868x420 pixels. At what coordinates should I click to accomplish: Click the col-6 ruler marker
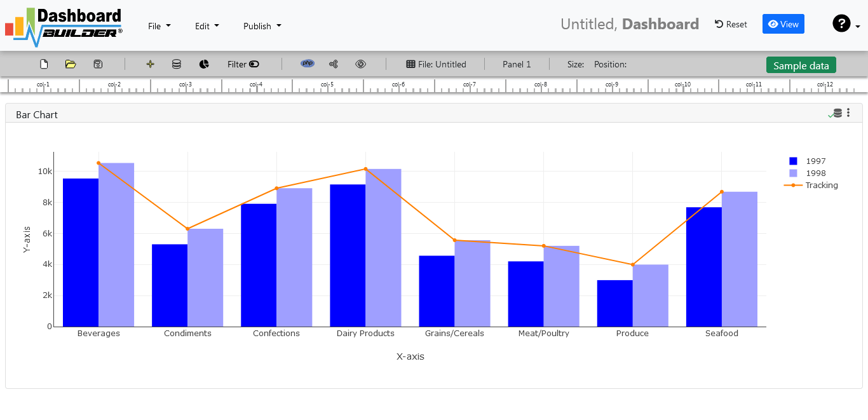pyautogui.click(x=397, y=85)
